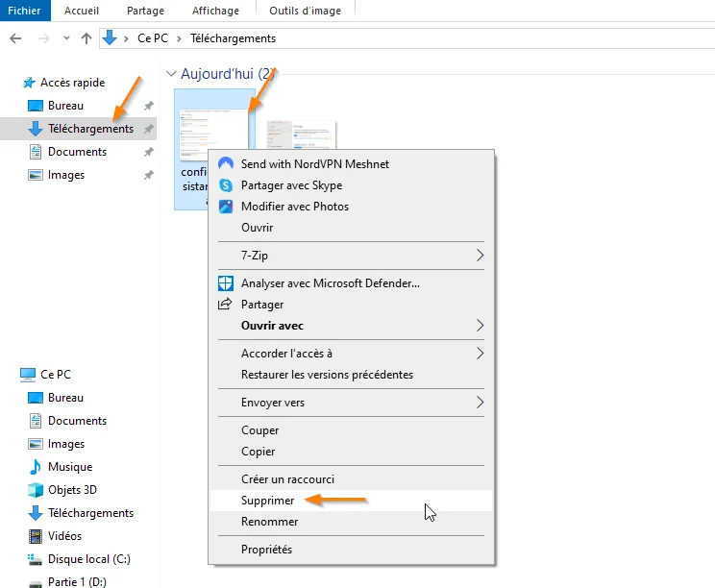Screen dimensions: 715x588
Task: Open the recent locations dropdown arrow
Action: (x=66, y=38)
